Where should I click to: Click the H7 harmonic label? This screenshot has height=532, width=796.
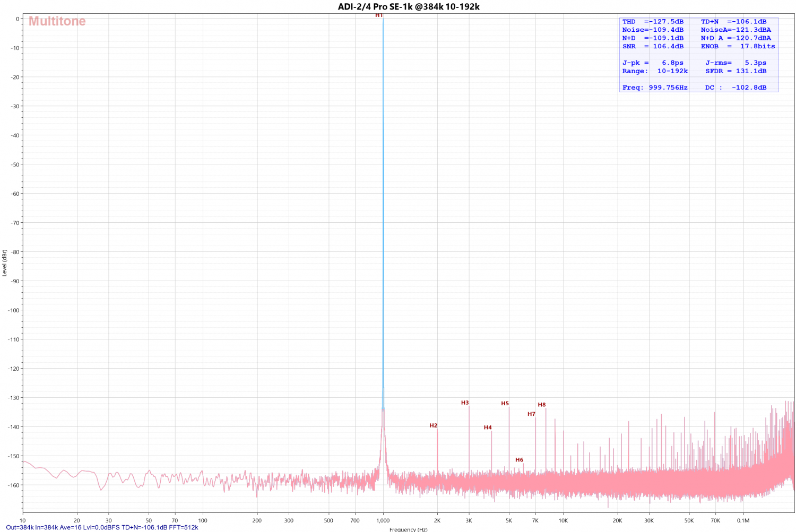click(x=531, y=414)
